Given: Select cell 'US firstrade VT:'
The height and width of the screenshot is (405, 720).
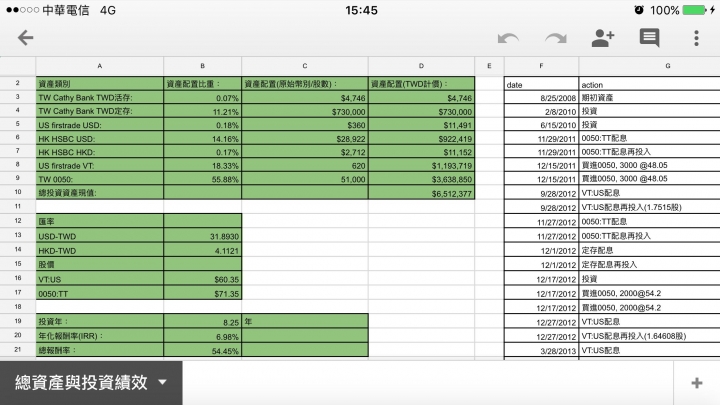Looking at the screenshot, I should (100, 165).
